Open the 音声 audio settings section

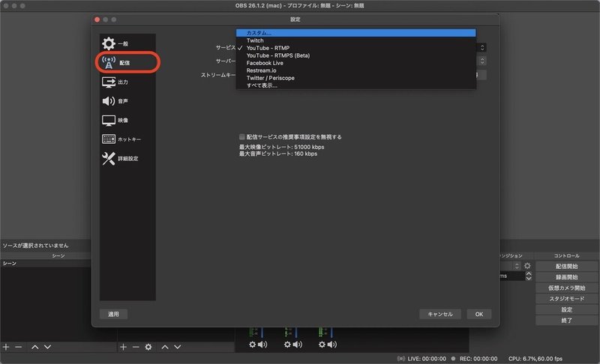[x=127, y=101]
